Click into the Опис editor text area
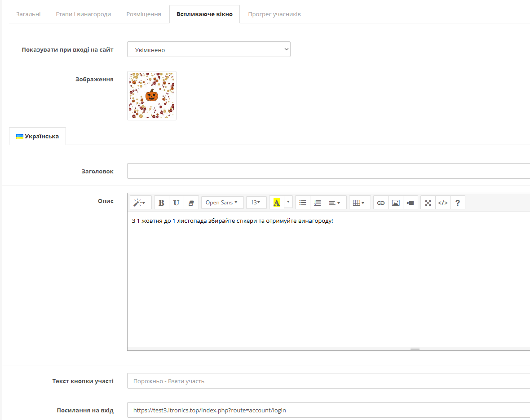 [x=328, y=279]
